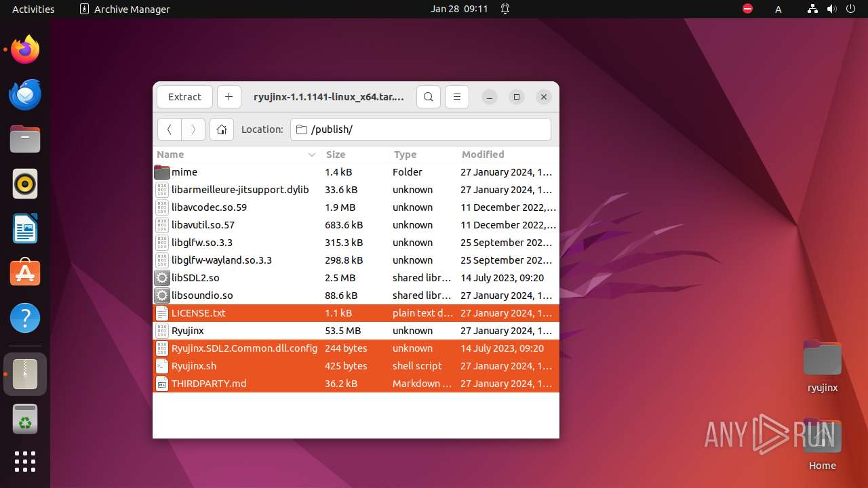Click the Location path field
The image size is (868, 488).
click(420, 129)
